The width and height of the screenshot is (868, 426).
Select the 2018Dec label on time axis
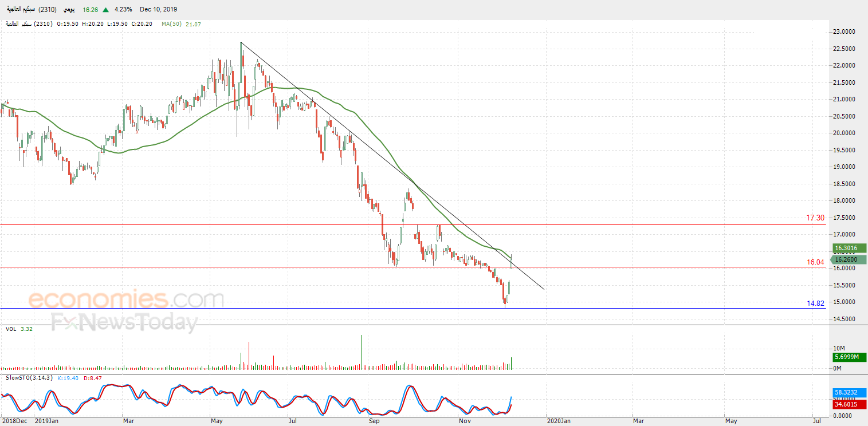point(14,421)
